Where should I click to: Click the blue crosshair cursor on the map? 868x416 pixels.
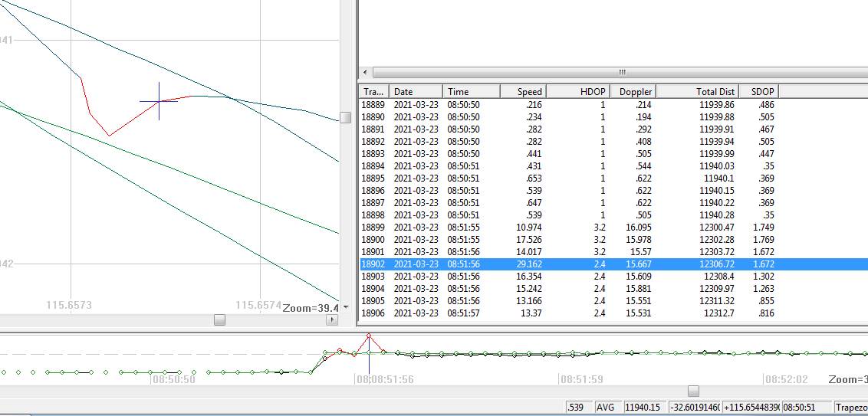[x=159, y=101]
